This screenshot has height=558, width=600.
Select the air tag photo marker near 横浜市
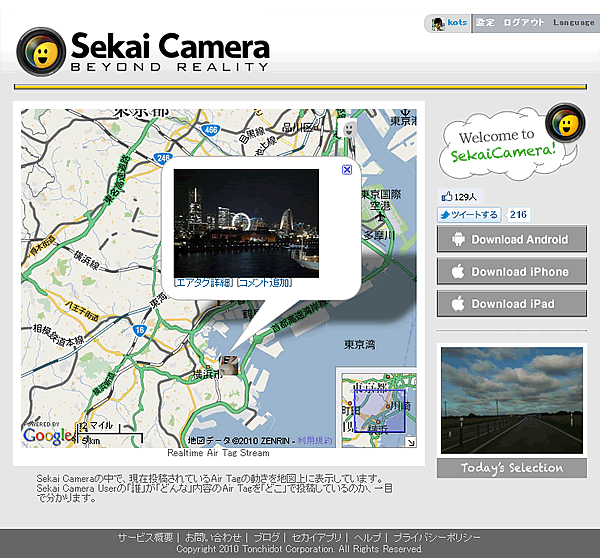tap(228, 365)
